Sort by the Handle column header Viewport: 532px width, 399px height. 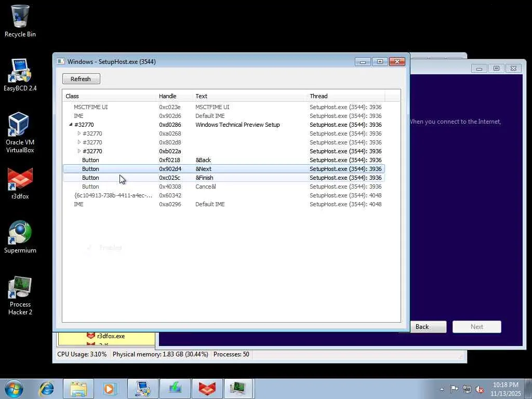click(x=175, y=96)
